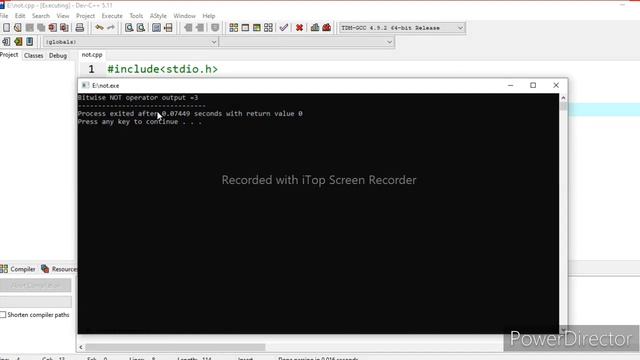The height and width of the screenshot is (360, 640).
Task: Open the Search menu
Action: [41, 16]
